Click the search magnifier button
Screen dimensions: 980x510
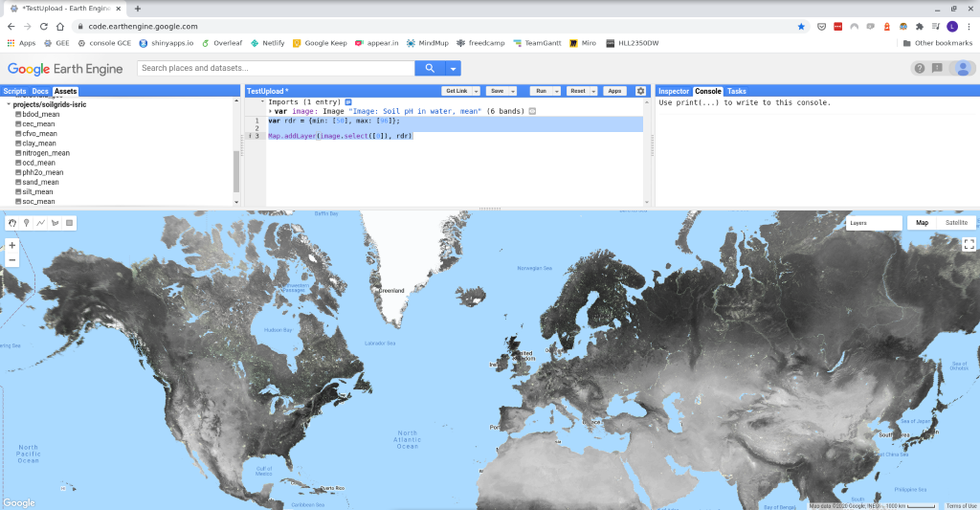[430, 68]
